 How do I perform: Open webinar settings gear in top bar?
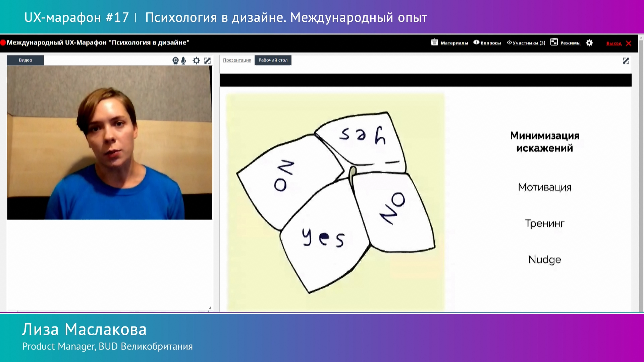589,43
